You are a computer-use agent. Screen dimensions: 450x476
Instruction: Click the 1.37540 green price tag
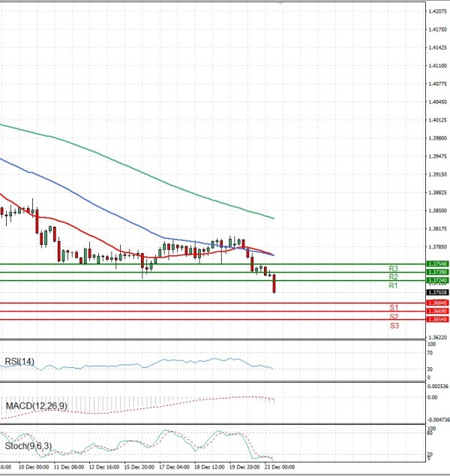(x=436, y=264)
